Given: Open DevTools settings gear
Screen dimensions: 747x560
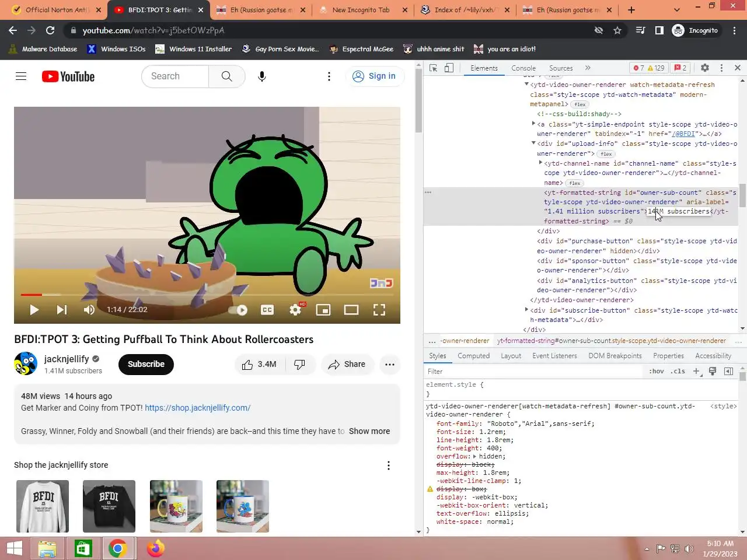Looking at the screenshot, I should point(705,68).
